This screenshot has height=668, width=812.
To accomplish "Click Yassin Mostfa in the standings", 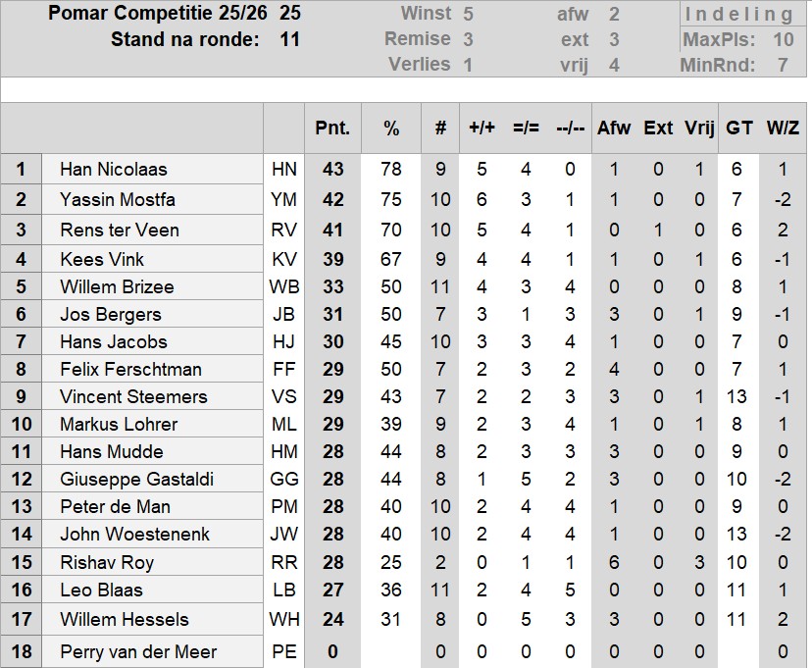I will click(118, 199).
